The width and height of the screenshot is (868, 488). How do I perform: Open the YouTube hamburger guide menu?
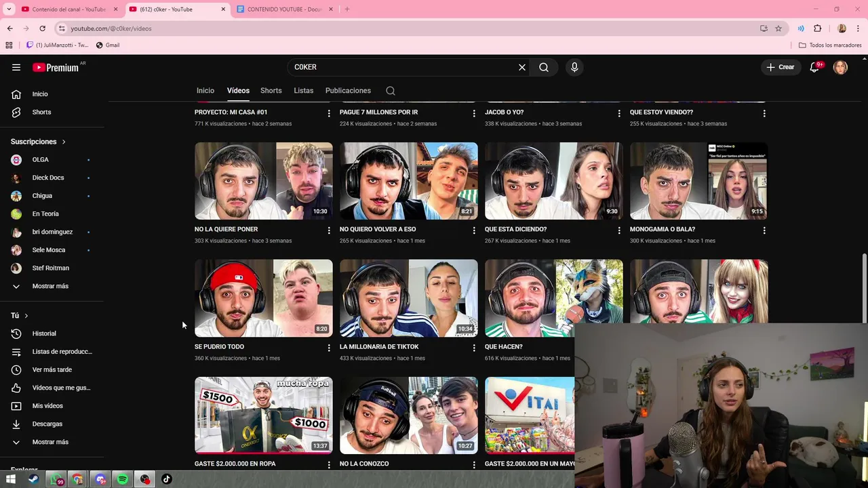click(x=16, y=67)
